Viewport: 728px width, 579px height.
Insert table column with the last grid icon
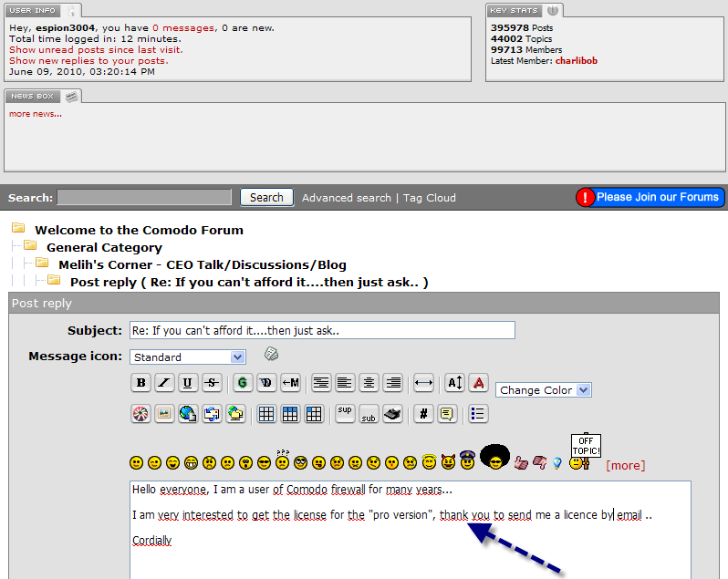pyautogui.click(x=314, y=413)
